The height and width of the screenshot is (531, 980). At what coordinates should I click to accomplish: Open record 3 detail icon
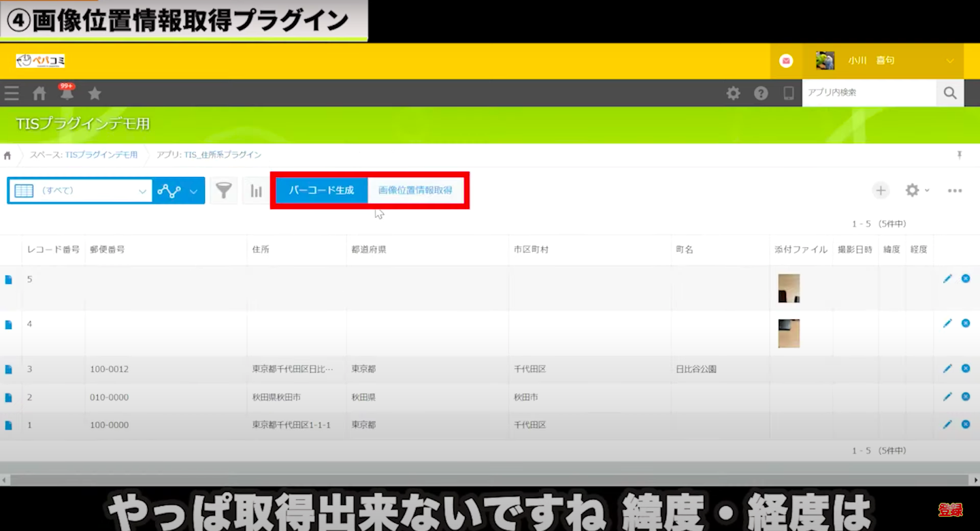[9, 369]
